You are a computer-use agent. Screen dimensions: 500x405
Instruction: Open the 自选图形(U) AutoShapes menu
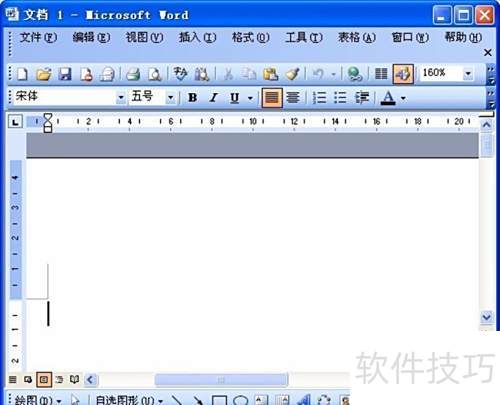[129, 400]
